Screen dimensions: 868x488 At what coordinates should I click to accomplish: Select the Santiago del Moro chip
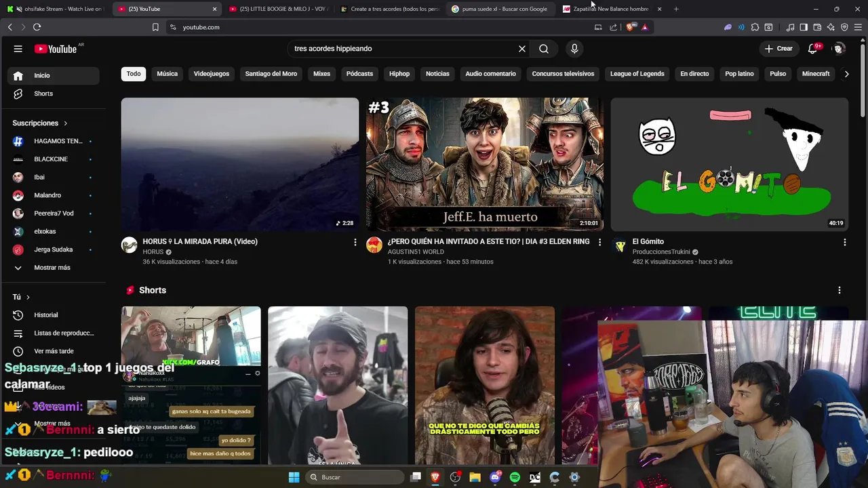click(271, 74)
